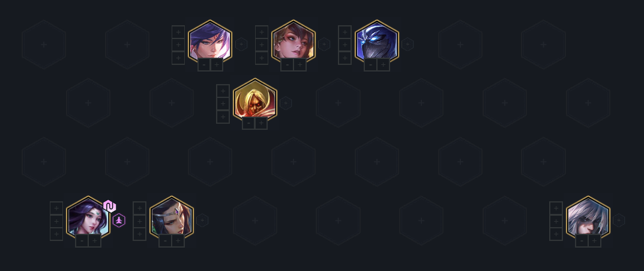The width and height of the screenshot is (644, 271).
Task: Decrease star level of purple-haired male champion
Action: point(203,64)
